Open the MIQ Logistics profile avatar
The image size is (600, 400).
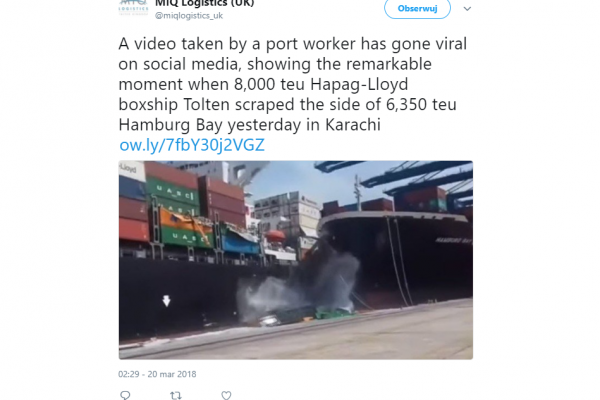pos(133,8)
